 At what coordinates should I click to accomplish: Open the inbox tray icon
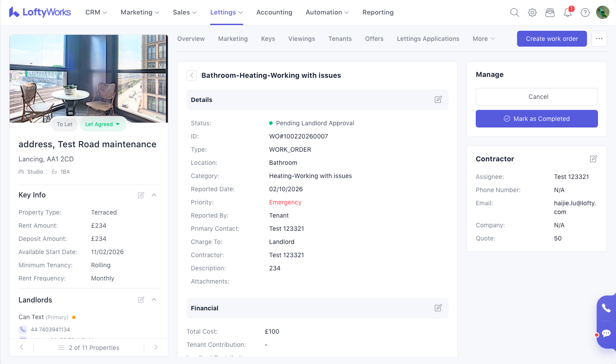(x=550, y=12)
